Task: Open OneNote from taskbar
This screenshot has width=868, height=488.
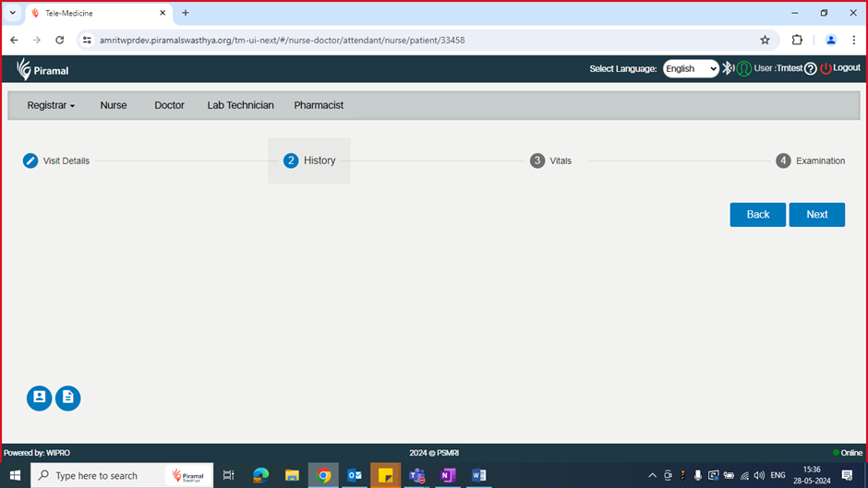Action: click(x=447, y=475)
